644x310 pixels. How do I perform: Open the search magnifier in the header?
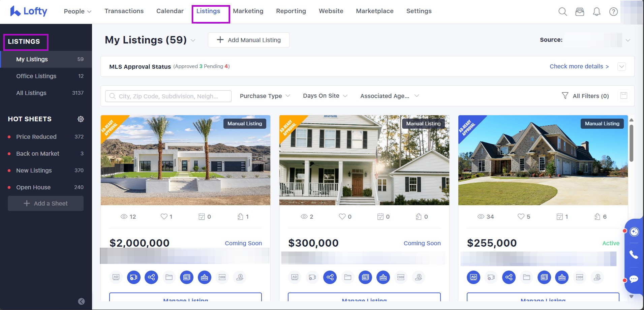pyautogui.click(x=562, y=12)
